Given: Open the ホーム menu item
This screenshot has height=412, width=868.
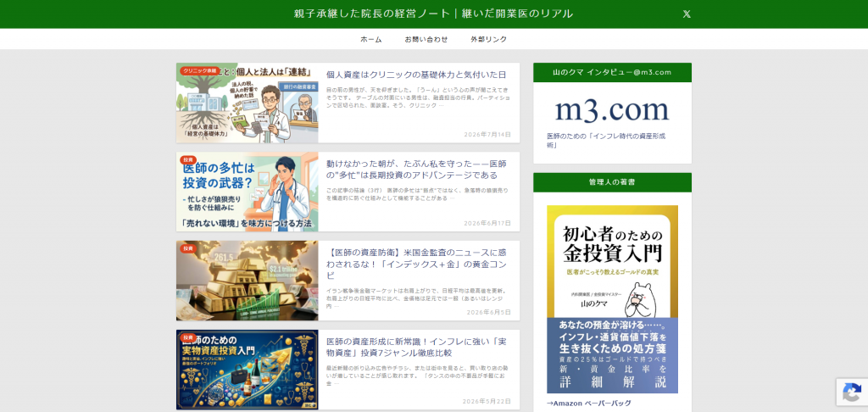Looking at the screenshot, I should [x=371, y=39].
